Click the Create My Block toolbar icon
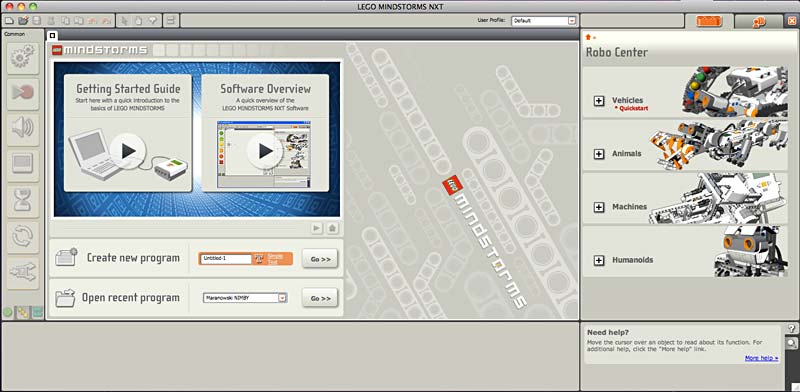This screenshot has height=392, width=800. (x=171, y=21)
